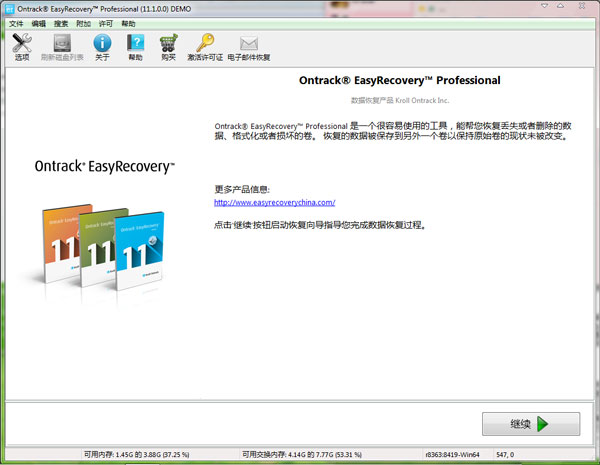Click the 547, 0 status bar value
Screen dimensions: 600x465
click(505, 455)
